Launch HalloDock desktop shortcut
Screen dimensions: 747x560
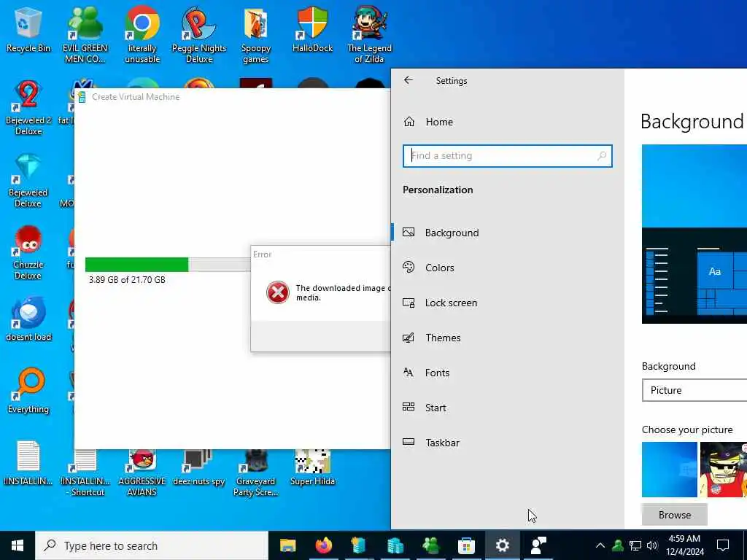coord(312,29)
